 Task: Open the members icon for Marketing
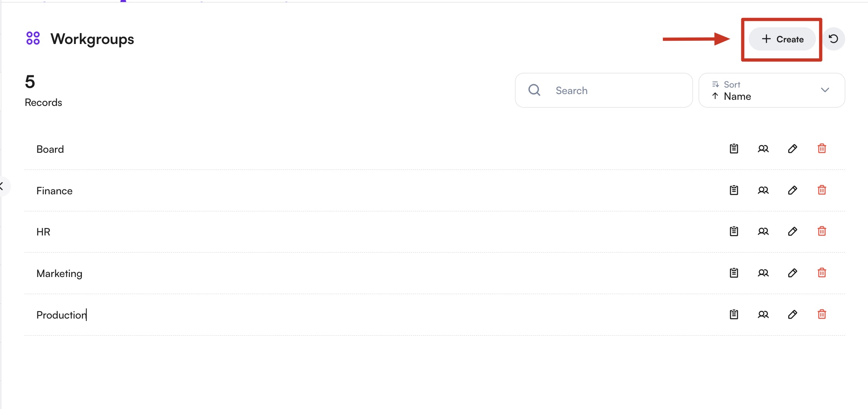tap(763, 273)
